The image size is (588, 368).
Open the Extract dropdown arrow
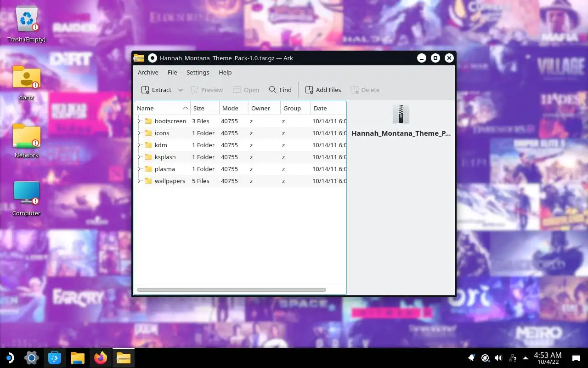[181, 90]
